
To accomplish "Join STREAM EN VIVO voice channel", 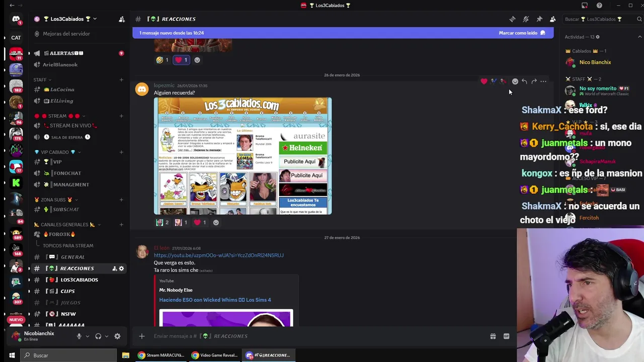I will [x=78, y=126].
